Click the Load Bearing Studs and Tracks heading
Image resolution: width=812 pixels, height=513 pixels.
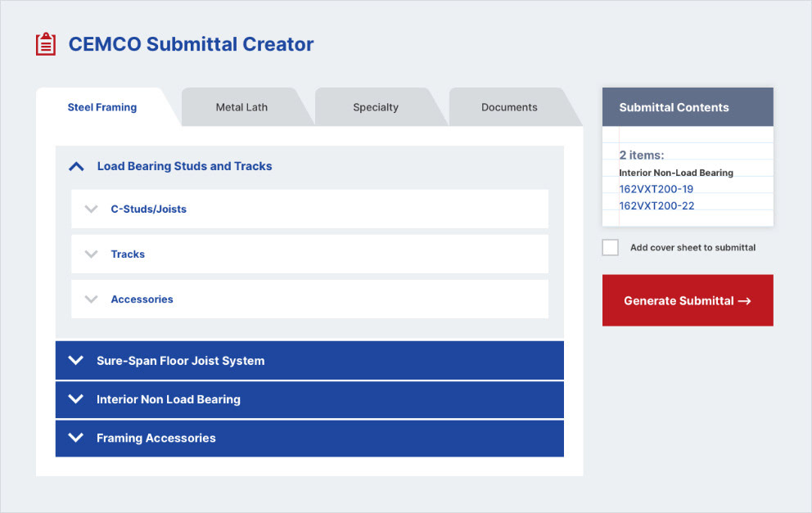click(x=184, y=166)
